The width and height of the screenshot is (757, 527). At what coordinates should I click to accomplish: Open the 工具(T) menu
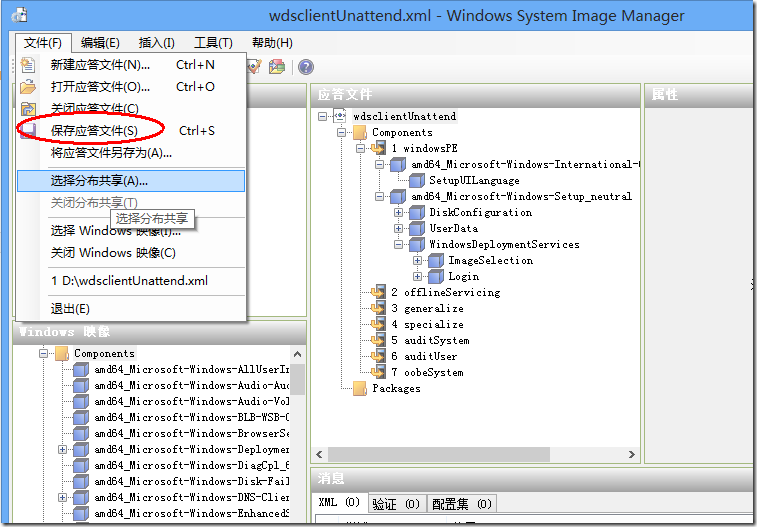click(x=213, y=43)
